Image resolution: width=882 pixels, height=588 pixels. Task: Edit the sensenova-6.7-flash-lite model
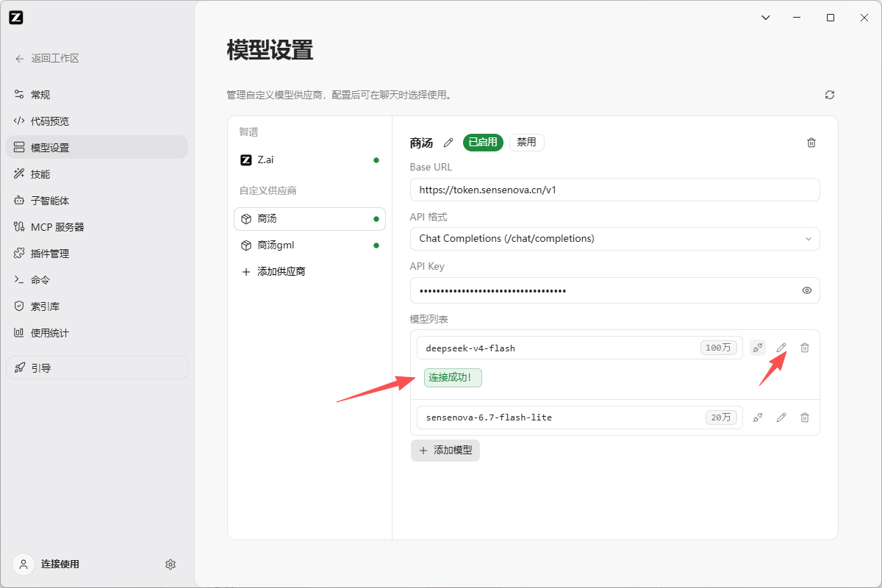[x=781, y=417]
